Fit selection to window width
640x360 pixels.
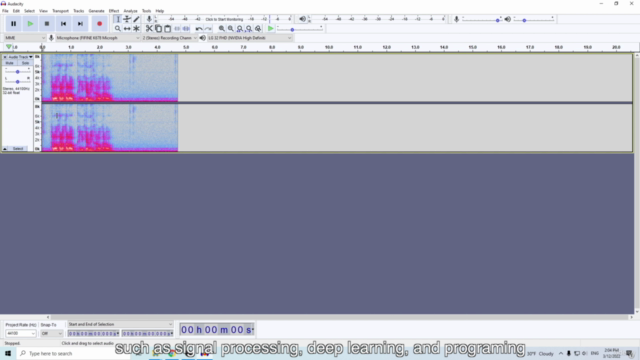(x=240, y=29)
